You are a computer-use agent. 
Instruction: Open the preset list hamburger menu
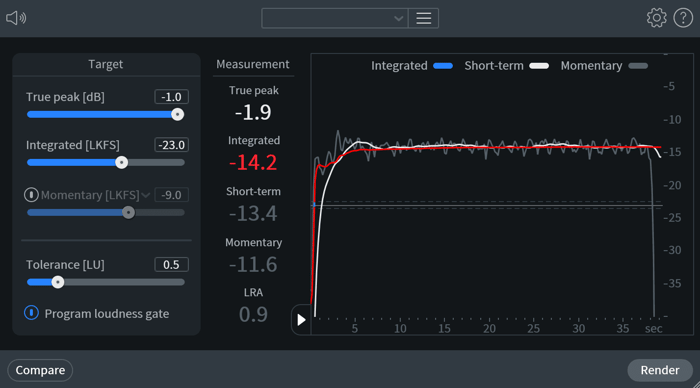(423, 18)
